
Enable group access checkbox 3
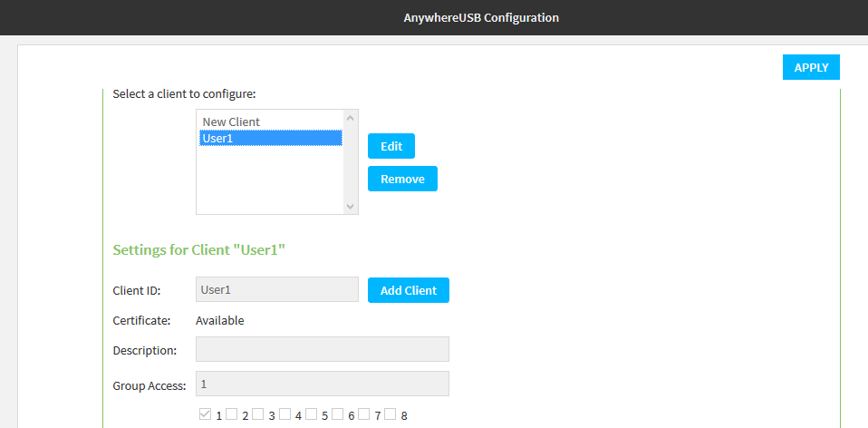pos(258,414)
